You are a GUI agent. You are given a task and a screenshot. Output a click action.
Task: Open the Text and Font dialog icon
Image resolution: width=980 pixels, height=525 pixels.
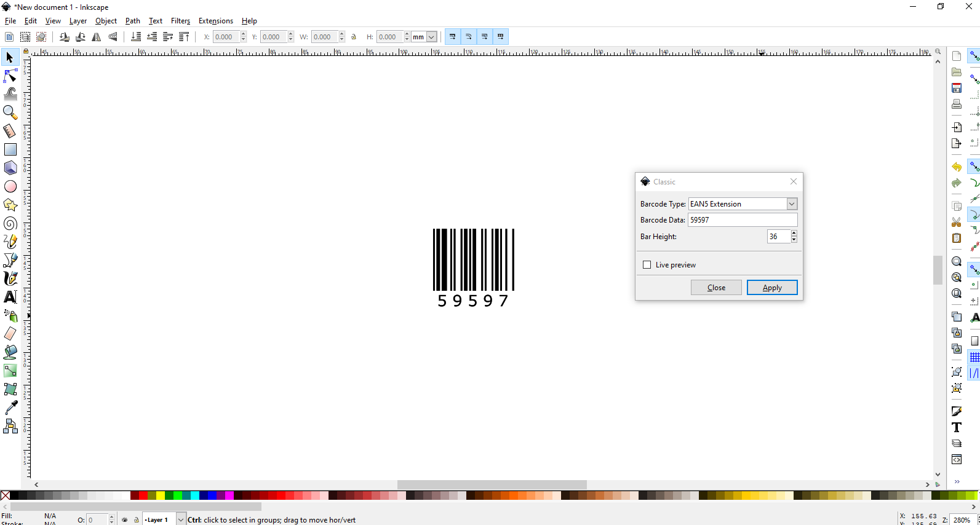click(x=957, y=427)
